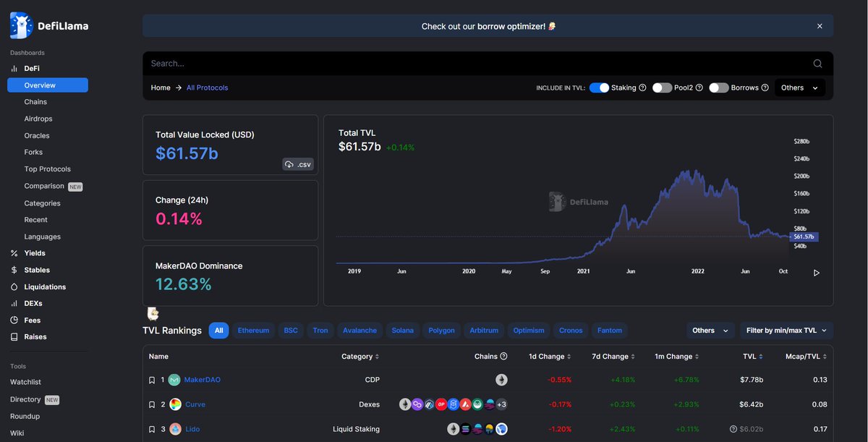Click the Lido protocol logo
This screenshot has height=442, width=868.
coord(175,429)
